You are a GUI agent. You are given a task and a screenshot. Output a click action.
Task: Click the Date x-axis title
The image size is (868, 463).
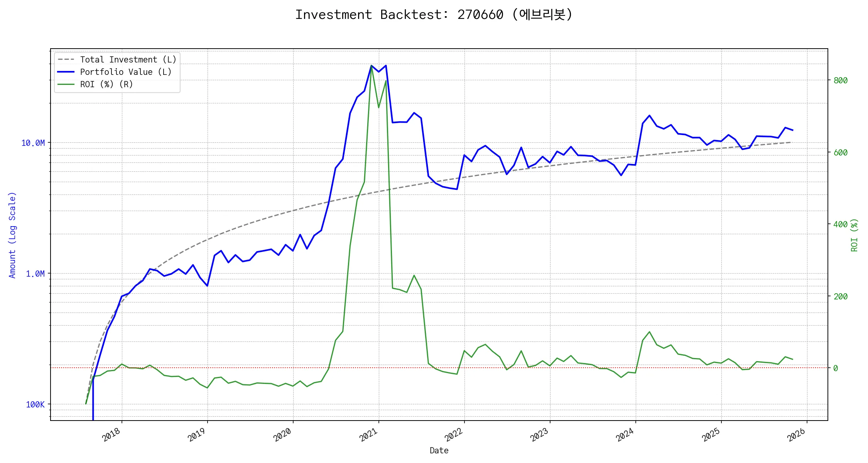click(439, 451)
